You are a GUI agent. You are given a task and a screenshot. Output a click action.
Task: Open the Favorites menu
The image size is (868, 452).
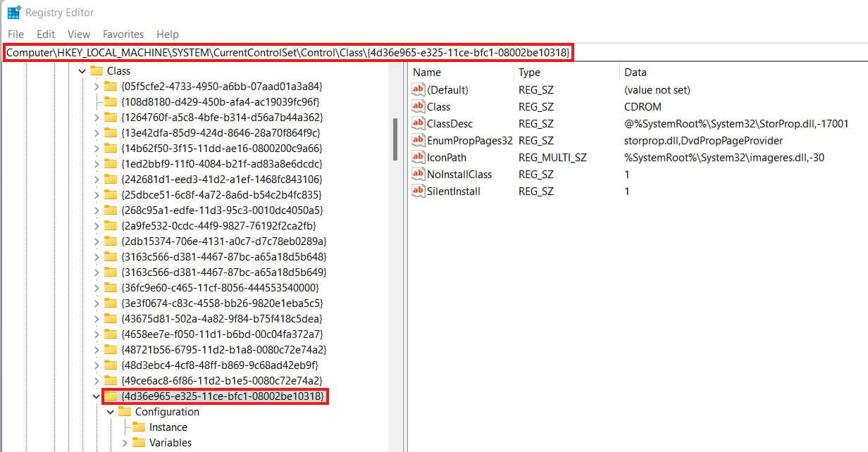click(123, 34)
